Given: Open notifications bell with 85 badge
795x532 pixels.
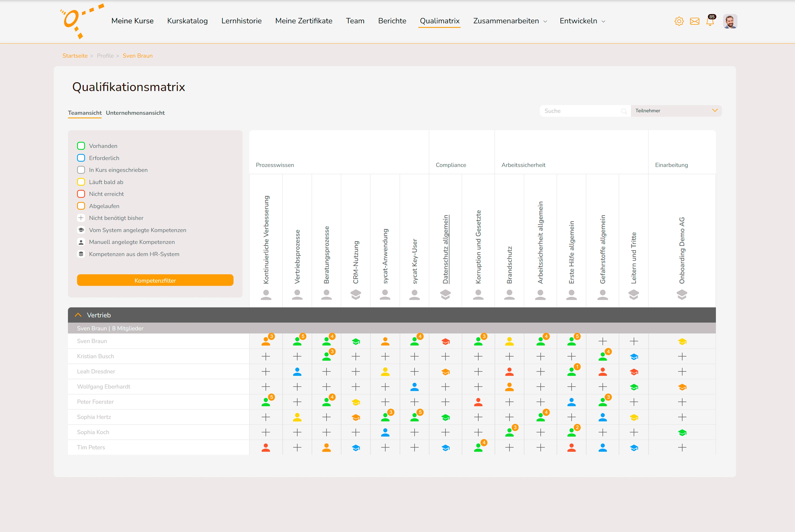Looking at the screenshot, I should (710, 21).
